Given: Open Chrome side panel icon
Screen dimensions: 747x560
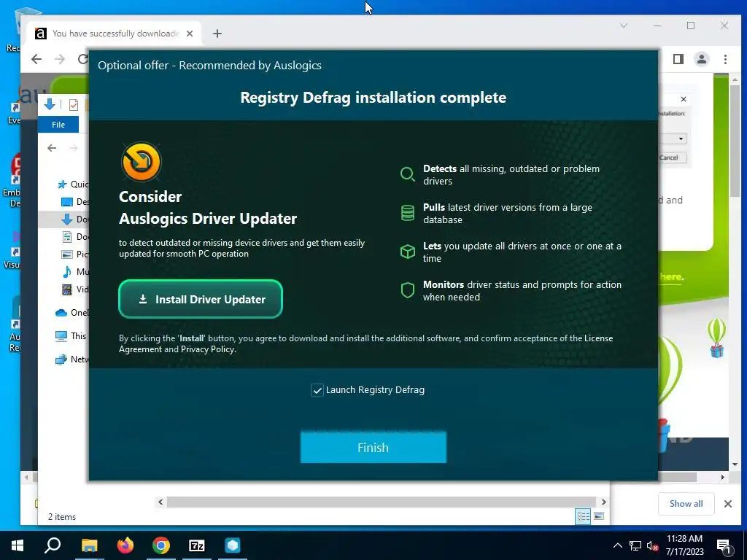Looking at the screenshot, I should coord(678,59).
